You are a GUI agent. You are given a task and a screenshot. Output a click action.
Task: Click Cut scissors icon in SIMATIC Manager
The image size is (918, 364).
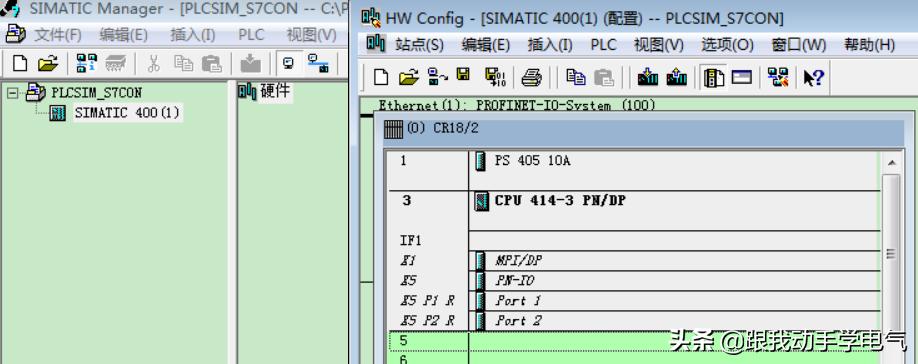pyautogui.click(x=153, y=63)
